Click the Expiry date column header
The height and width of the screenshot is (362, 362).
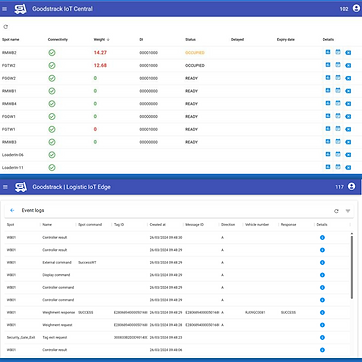(x=286, y=40)
